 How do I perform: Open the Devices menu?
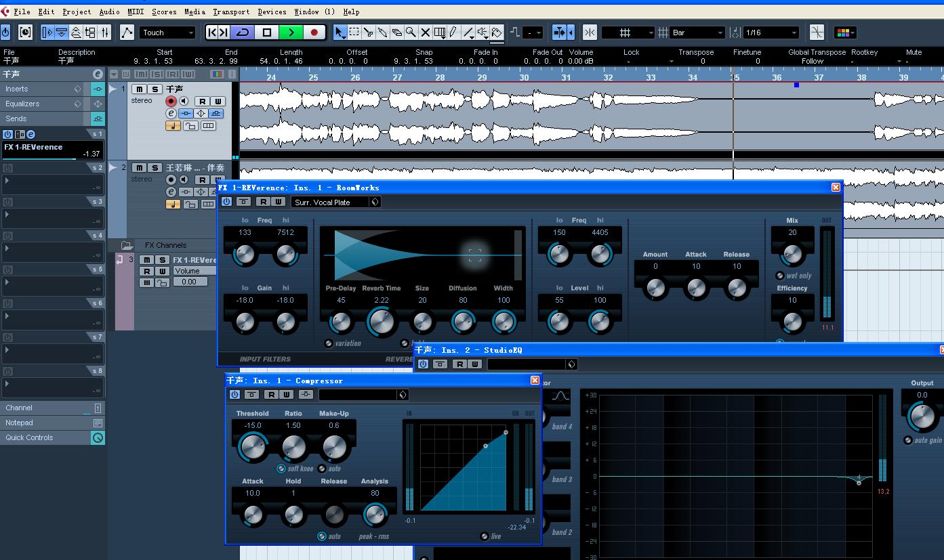(272, 12)
